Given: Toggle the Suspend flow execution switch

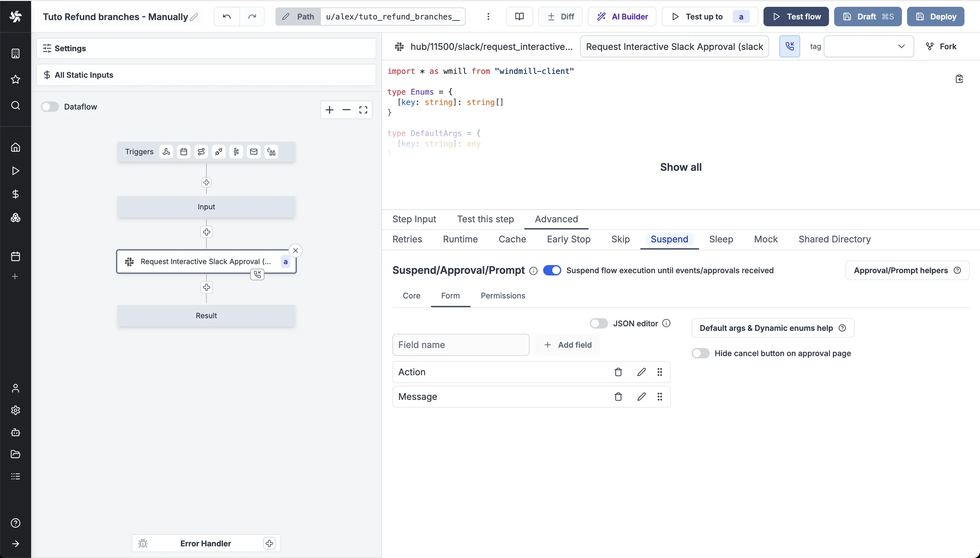Looking at the screenshot, I should [552, 270].
